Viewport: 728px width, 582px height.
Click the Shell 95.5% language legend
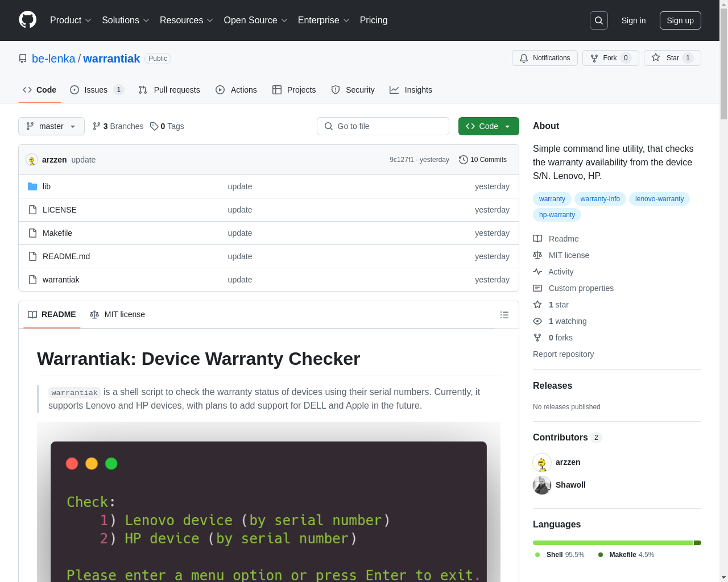click(560, 555)
